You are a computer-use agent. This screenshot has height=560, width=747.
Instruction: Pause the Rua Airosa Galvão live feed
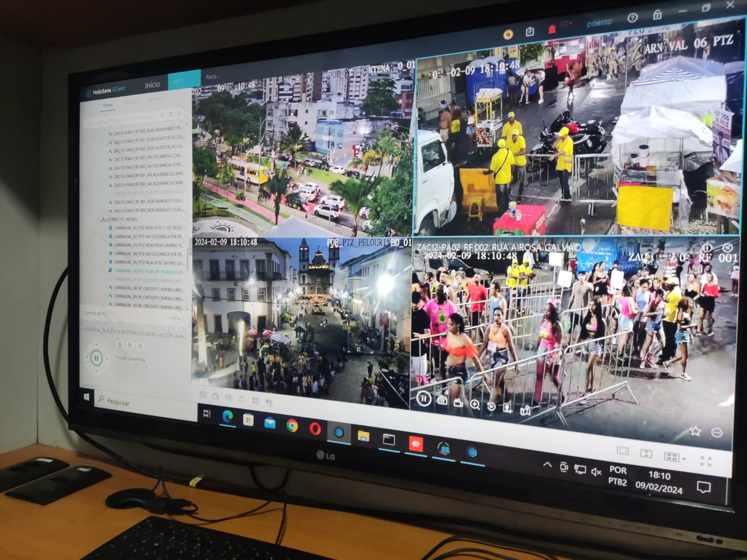point(423,399)
